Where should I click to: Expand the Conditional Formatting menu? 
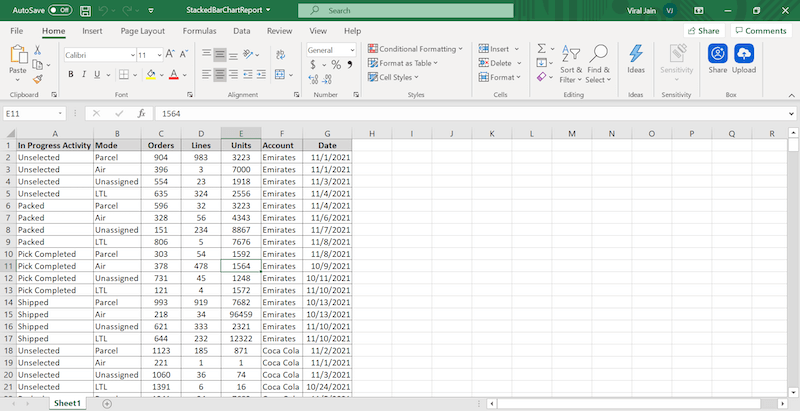coord(416,48)
